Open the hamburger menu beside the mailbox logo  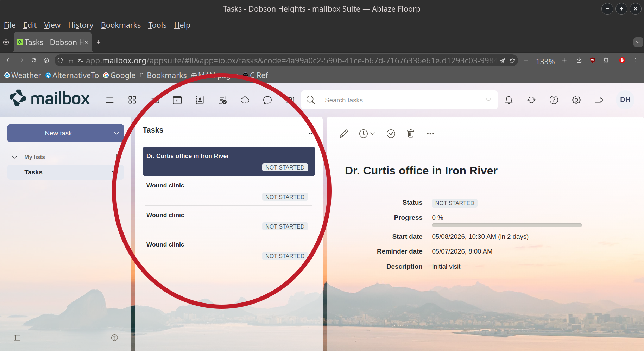(110, 100)
